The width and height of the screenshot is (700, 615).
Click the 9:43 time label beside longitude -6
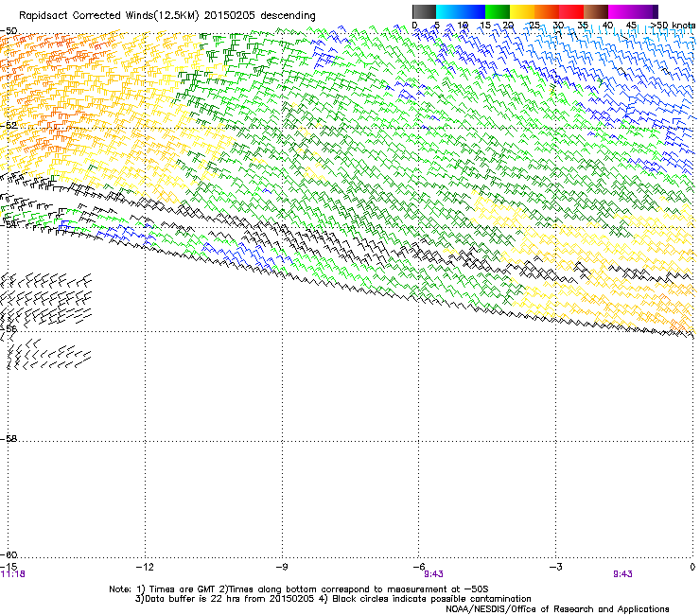click(433, 574)
